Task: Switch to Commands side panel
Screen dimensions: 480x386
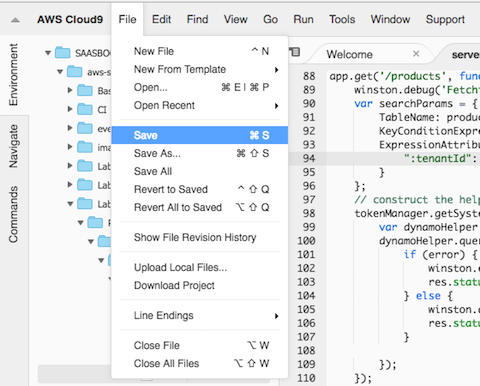Action: (13, 214)
